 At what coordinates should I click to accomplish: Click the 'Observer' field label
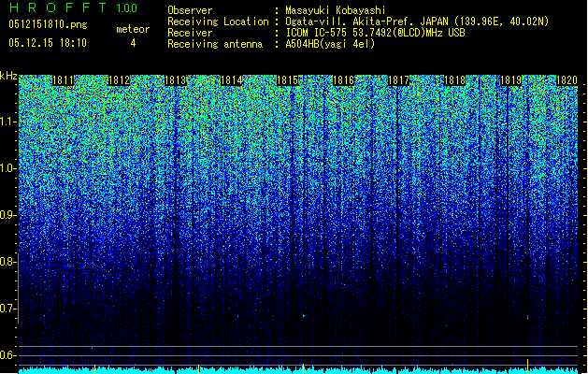pyautogui.click(x=190, y=10)
